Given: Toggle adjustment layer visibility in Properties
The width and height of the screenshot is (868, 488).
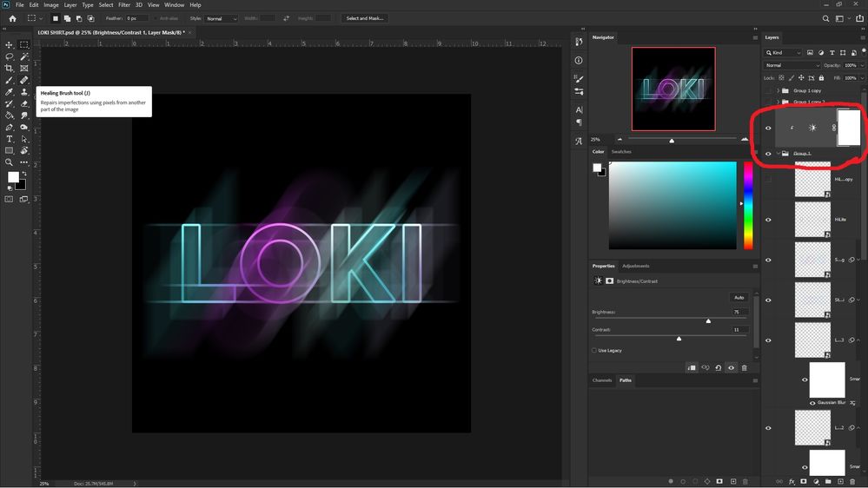Looking at the screenshot, I should (x=732, y=367).
